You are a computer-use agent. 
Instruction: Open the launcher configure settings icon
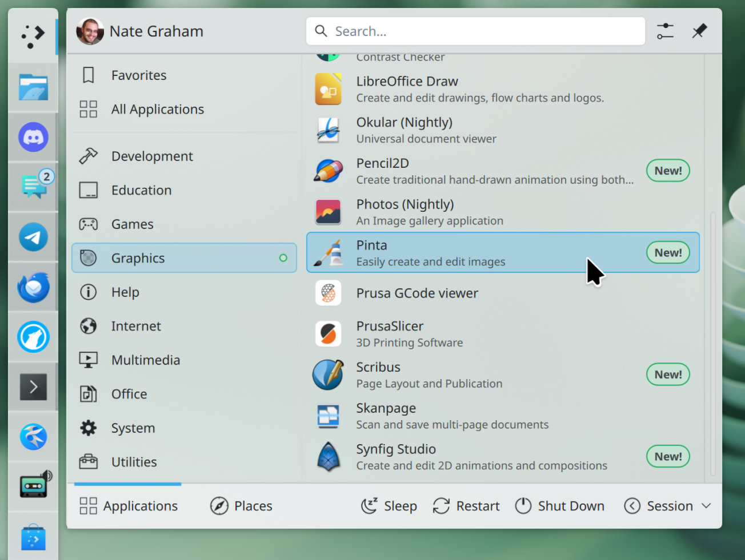pyautogui.click(x=665, y=31)
